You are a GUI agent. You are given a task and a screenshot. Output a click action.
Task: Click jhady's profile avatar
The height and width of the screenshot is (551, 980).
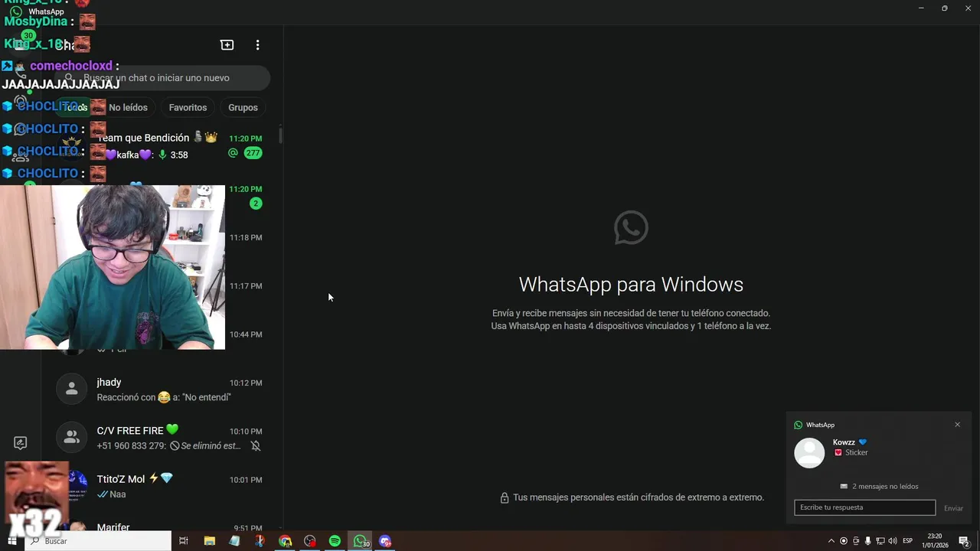(72, 389)
